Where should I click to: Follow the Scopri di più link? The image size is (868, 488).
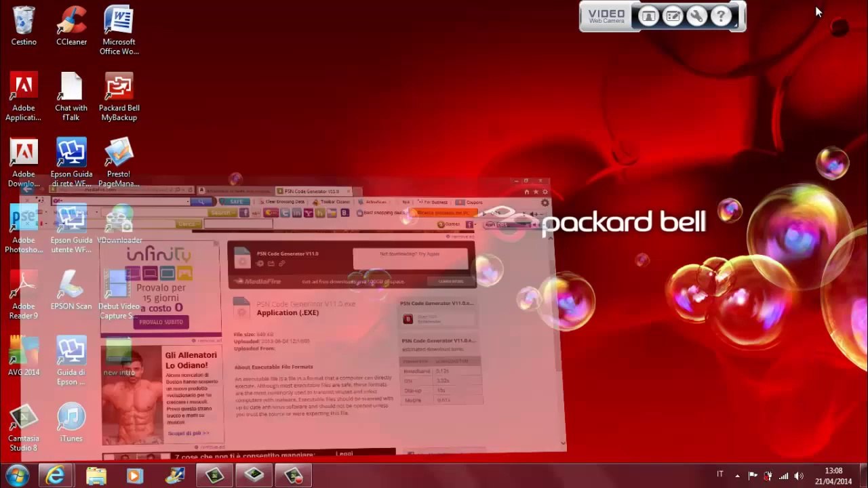tap(188, 433)
